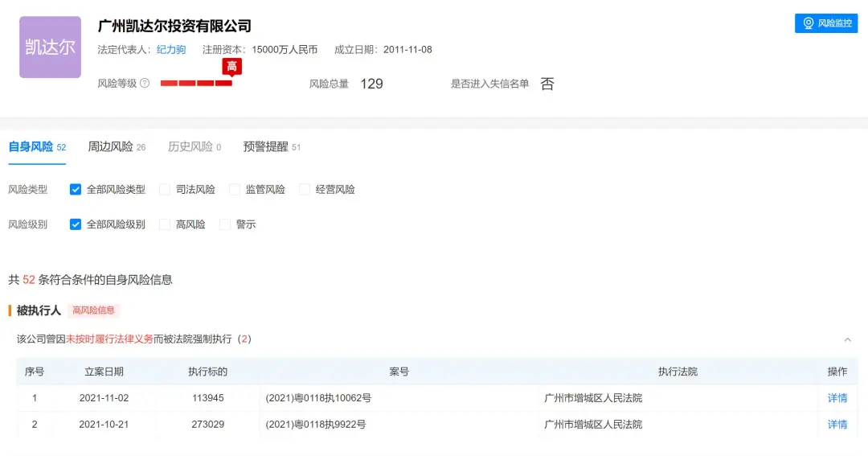Select case number (2021)粤0118执9922号

click(316, 425)
